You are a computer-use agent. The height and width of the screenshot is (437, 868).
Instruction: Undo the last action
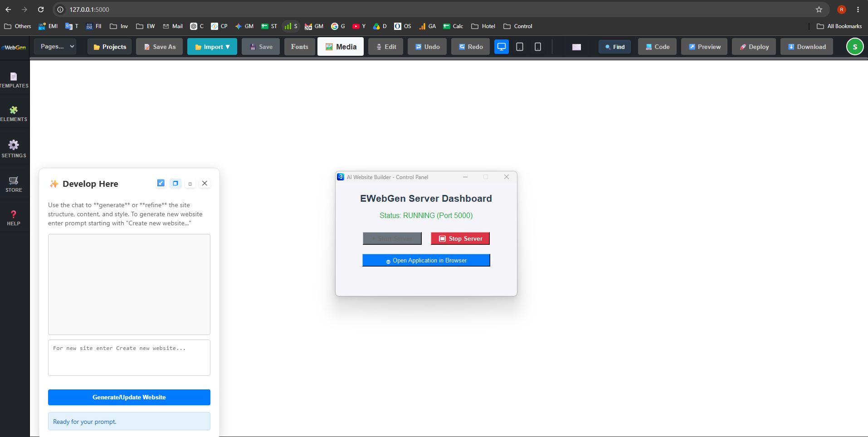coord(427,47)
